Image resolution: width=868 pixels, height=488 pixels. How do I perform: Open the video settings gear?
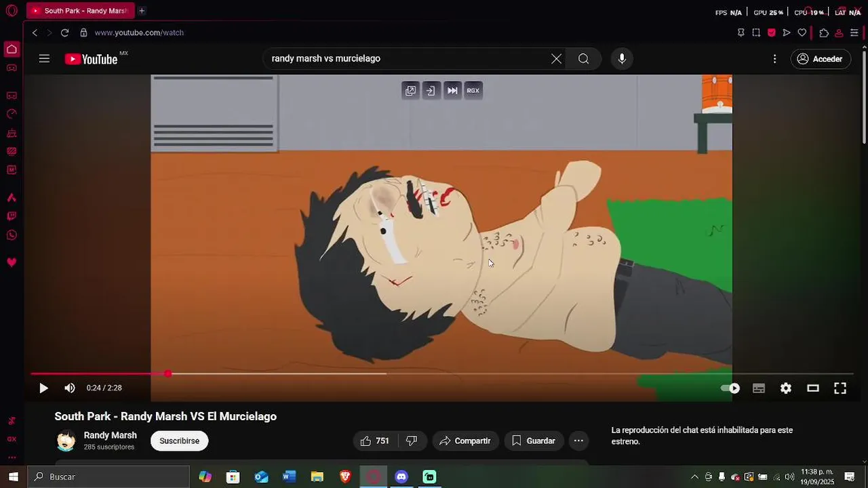click(x=786, y=388)
